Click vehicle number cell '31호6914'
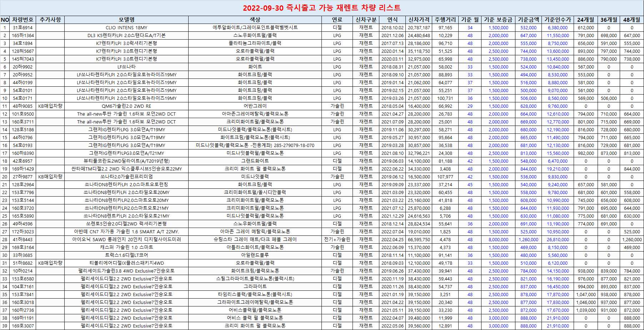 23,27
